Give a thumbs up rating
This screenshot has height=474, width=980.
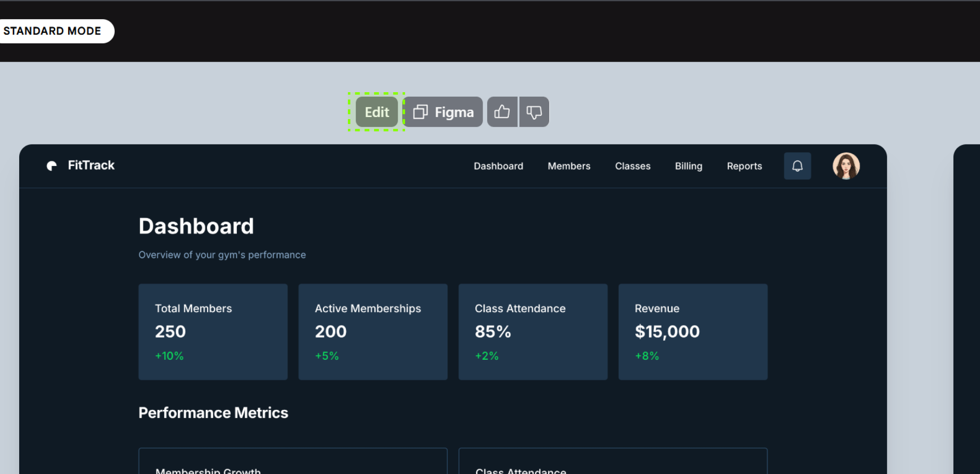coord(502,112)
